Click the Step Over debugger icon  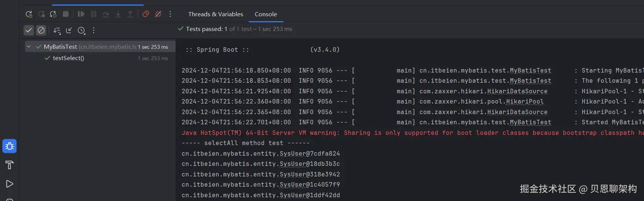point(106,14)
